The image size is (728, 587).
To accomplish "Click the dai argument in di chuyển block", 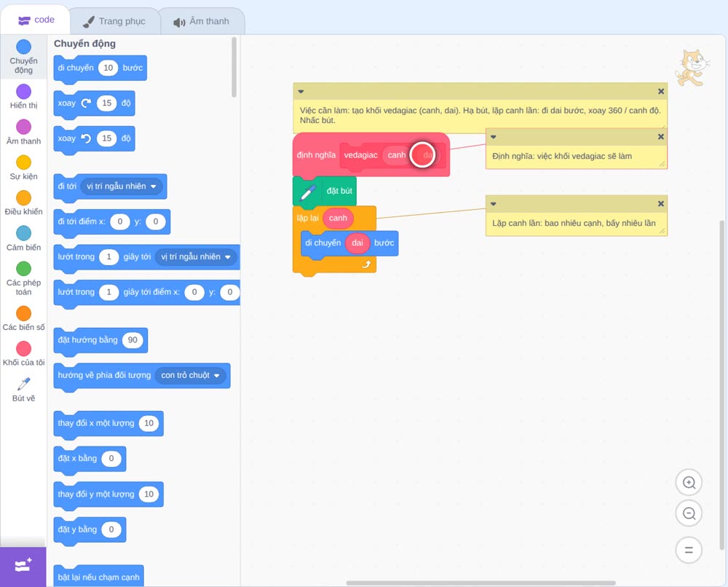I will (x=357, y=243).
